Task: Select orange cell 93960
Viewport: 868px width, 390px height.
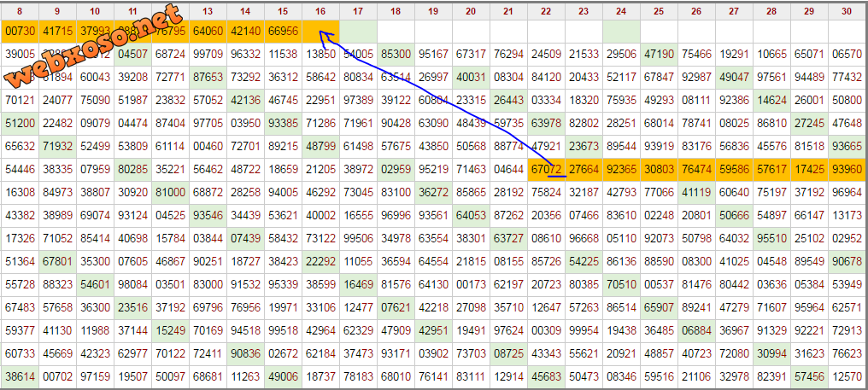Action: [x=847, y=171]
